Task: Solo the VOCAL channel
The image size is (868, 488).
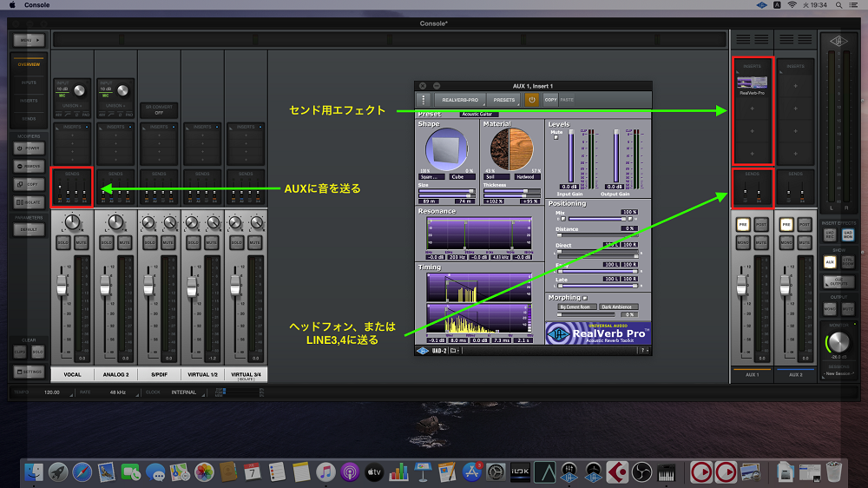Action: pyautogui.click(x=63, y=242)
